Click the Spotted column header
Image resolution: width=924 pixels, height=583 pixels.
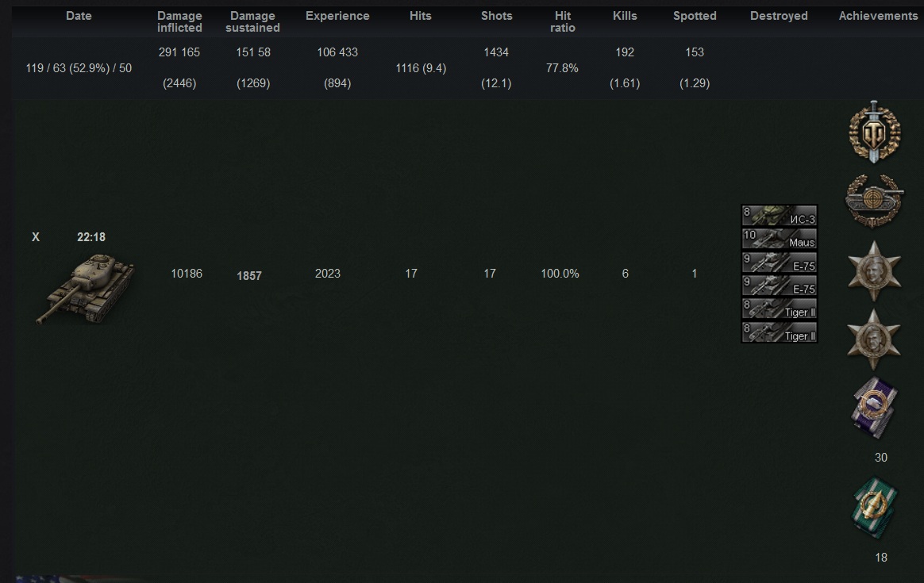point(695,16)
